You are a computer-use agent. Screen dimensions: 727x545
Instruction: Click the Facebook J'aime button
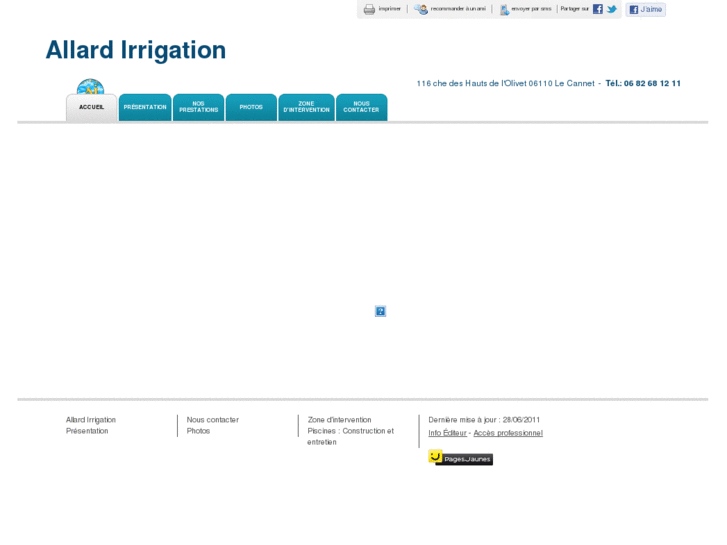[645, 9]
